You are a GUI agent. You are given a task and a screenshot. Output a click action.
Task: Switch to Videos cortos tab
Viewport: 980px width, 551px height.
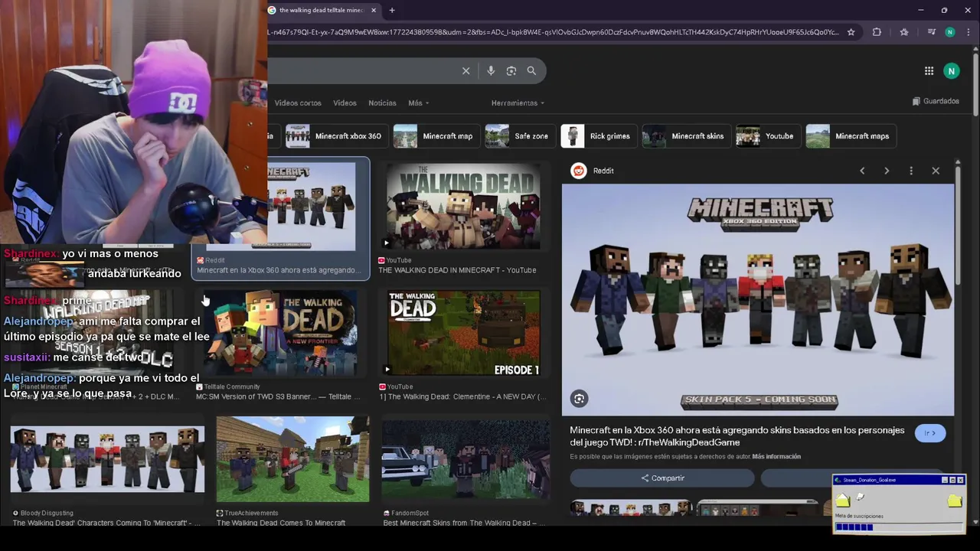(x=298, y=103)
